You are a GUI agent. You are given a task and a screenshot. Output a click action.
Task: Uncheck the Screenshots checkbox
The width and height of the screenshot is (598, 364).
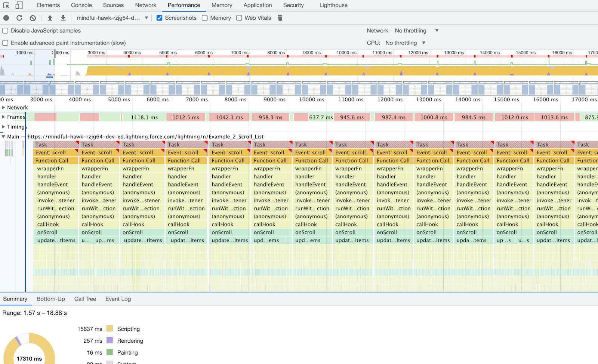point(159,18)
